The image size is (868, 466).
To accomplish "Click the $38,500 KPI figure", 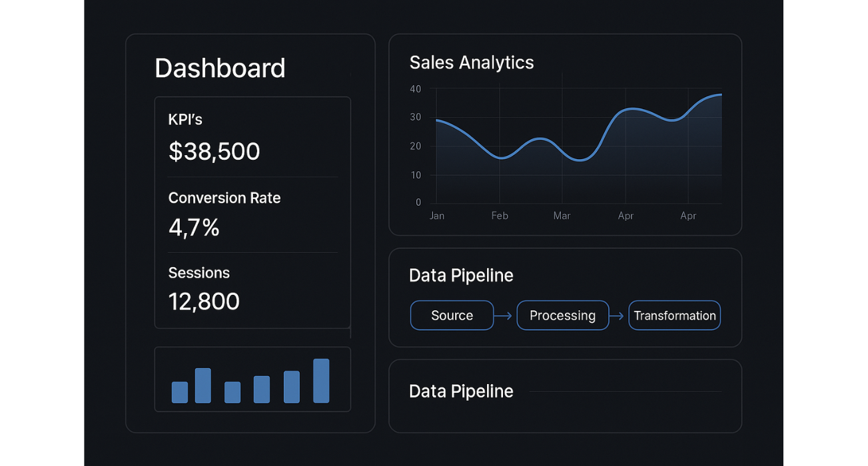I will (x=214, y=150).
